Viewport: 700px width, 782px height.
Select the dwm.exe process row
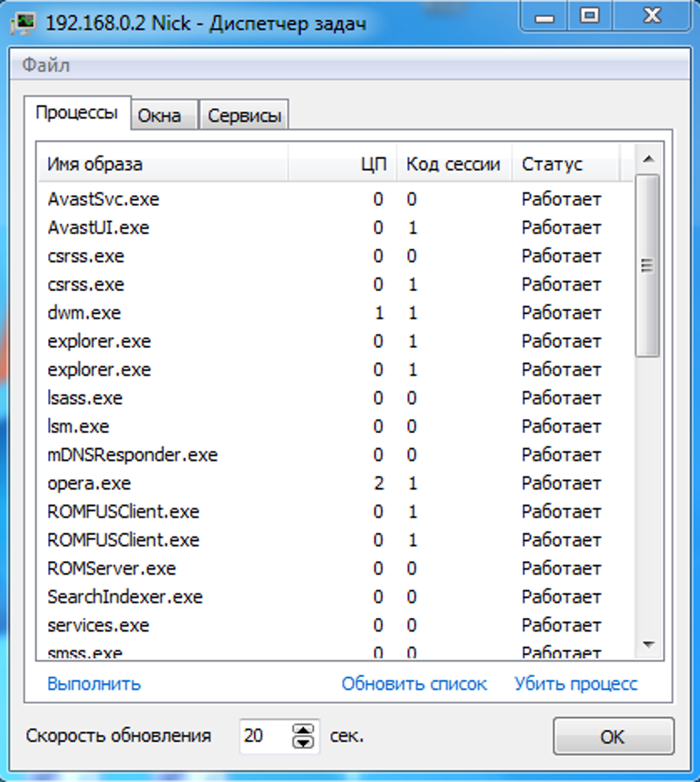pos(84,313)
